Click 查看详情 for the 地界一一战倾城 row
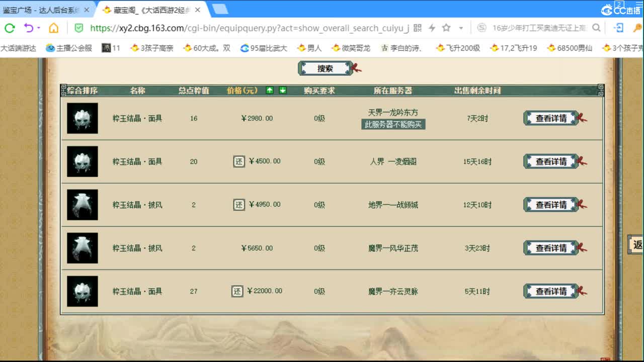The width and height of the screenshot is (644, 362). [x=551, y=205]
